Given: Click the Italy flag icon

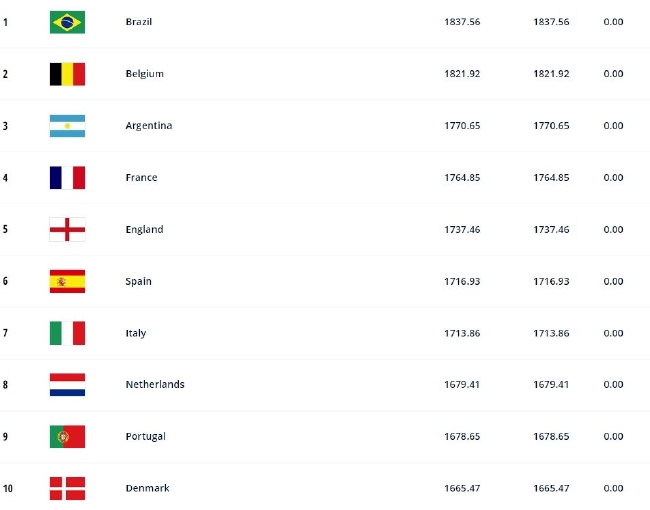Looking at the screenshot, I should coord(67,333).
